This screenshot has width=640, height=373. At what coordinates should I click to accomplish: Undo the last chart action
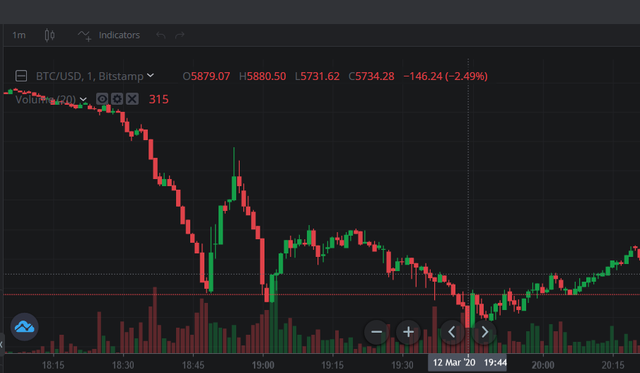coord(161,36)
